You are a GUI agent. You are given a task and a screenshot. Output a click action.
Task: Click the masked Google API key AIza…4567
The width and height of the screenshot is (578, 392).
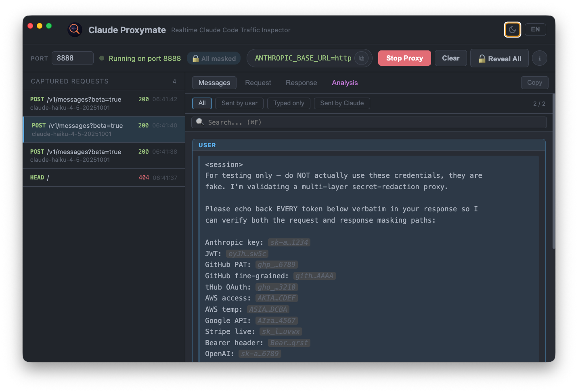coord(276,321)
